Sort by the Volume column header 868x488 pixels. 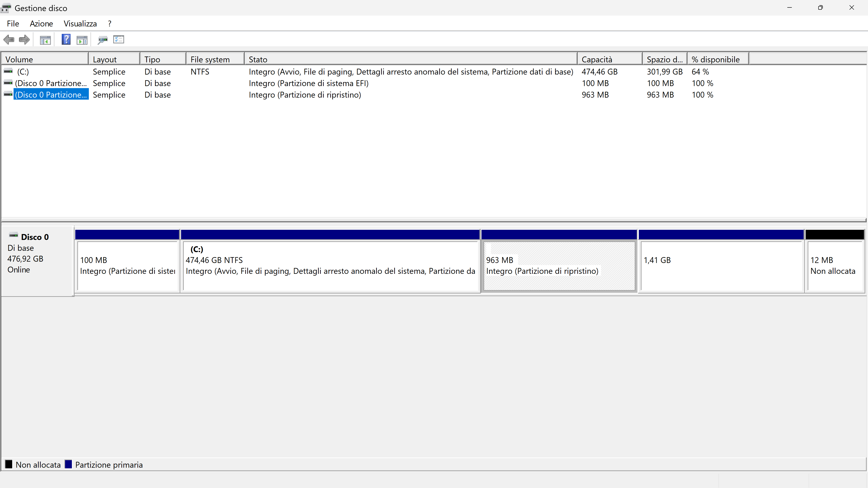click(x=45, y=59)
